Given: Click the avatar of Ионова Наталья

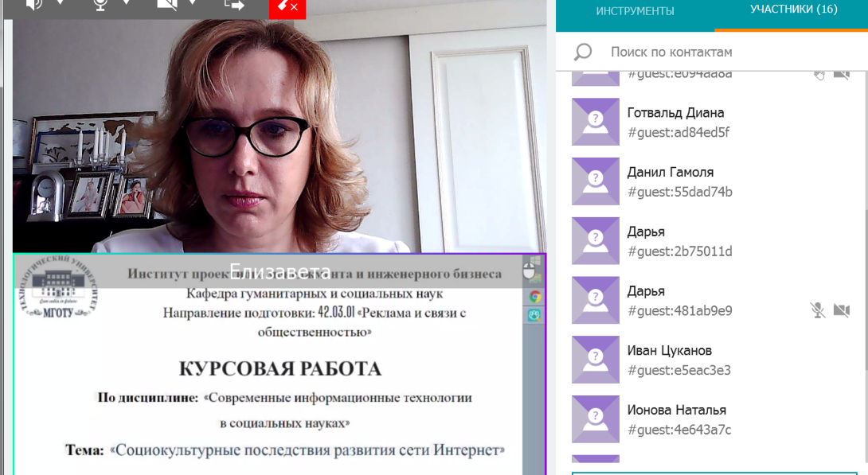Looking at the screenshot, I should 596,419.
